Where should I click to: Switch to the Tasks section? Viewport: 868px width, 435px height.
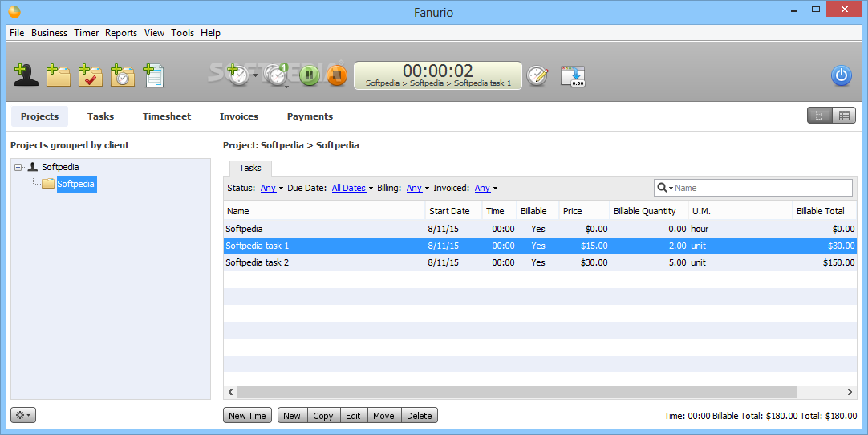pos(101,116)
